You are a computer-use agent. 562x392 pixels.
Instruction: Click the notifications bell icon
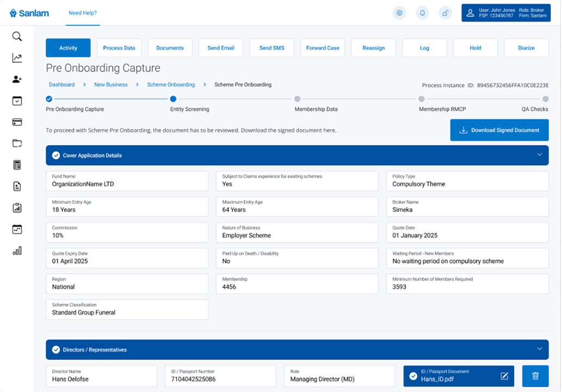[x=422, y=13]
